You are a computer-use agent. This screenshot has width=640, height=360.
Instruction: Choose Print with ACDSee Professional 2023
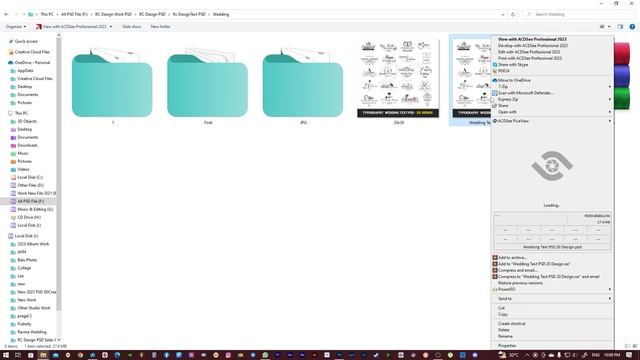[x=552, y=58]
